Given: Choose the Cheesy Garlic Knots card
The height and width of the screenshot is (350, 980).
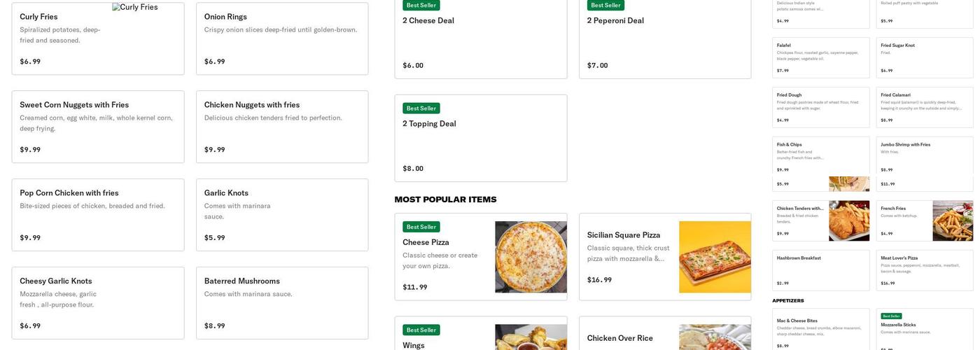Looking at the screenshot, I should click(98, 303).
